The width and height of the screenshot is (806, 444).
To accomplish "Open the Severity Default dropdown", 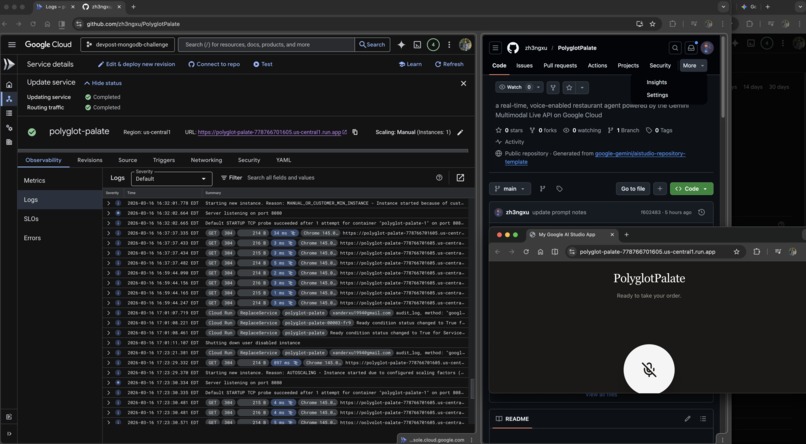I will pyautogui.click(x=171, y=178).
